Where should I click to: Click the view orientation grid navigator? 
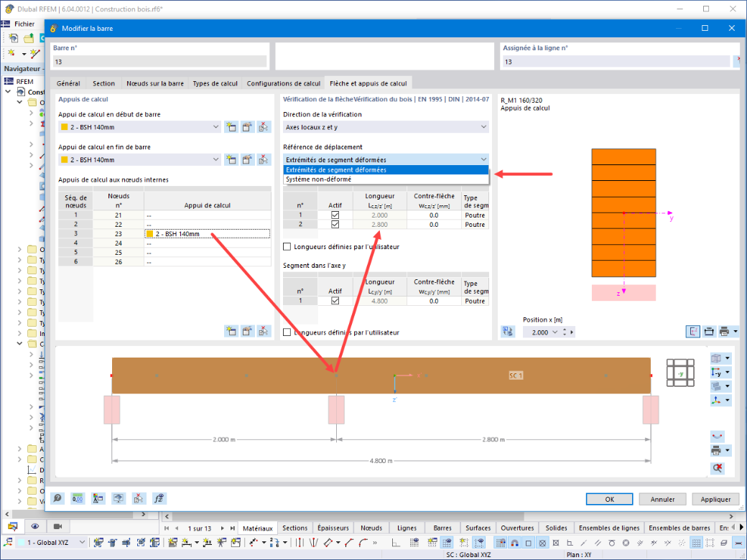680,373
